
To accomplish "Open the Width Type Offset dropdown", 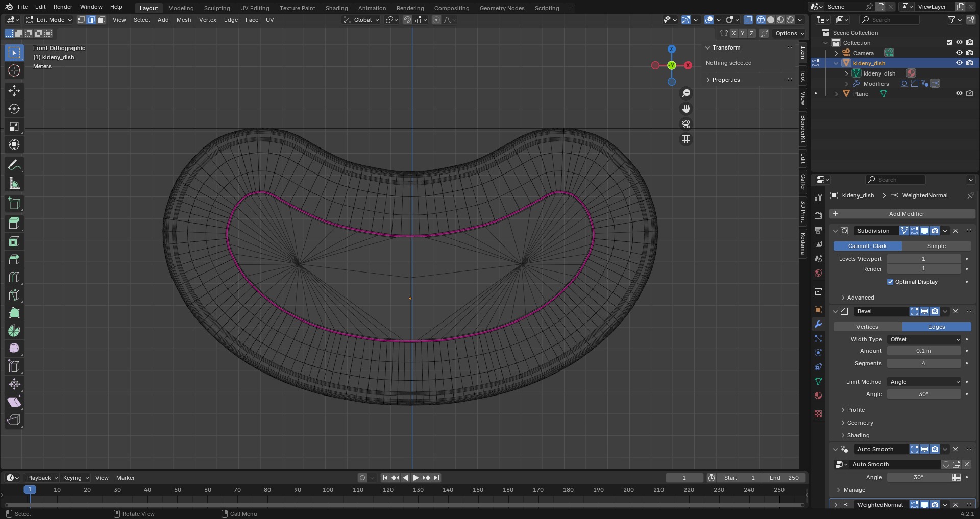I will tap(924, 339).
